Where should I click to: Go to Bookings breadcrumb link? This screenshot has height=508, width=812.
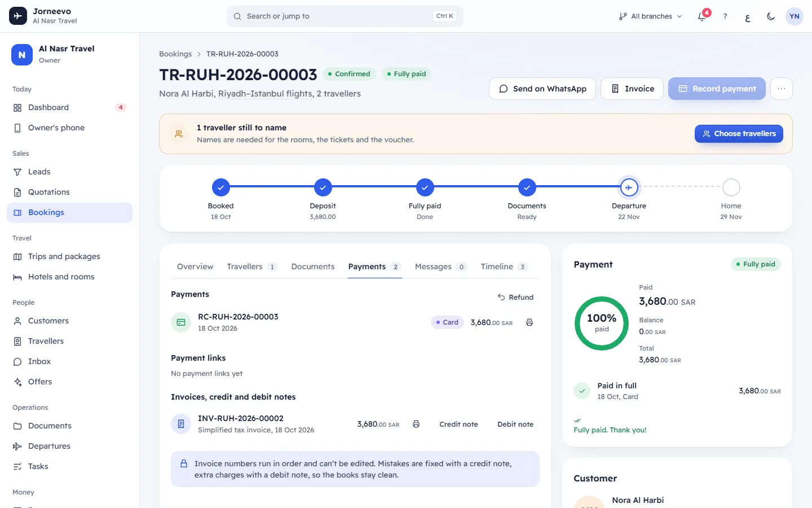175,54
